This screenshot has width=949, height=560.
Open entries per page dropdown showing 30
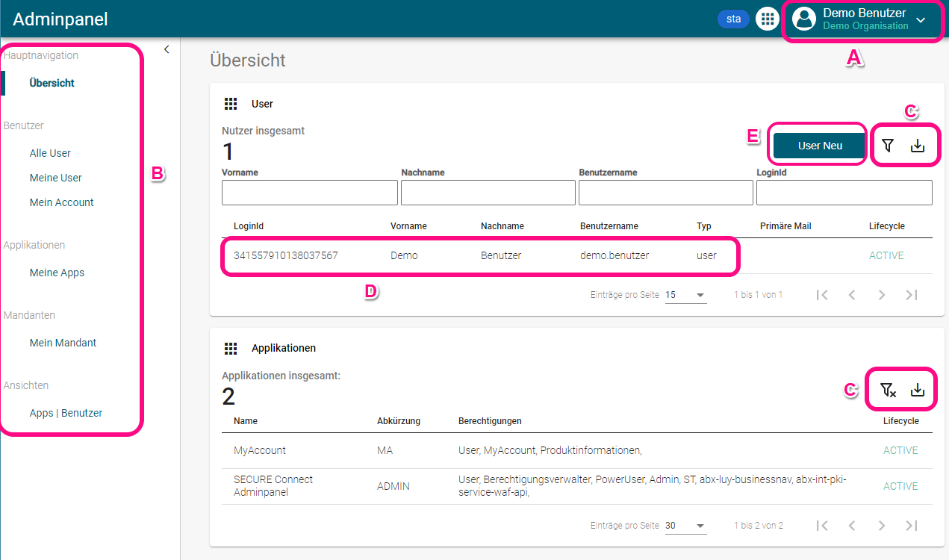(685, 526)
